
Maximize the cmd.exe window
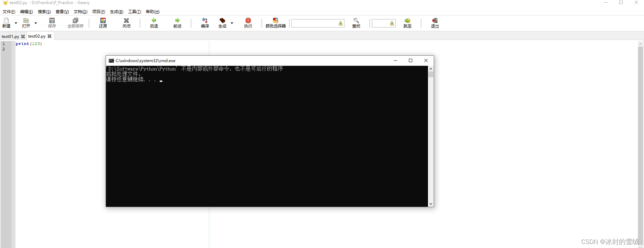(x=411, y=60)
